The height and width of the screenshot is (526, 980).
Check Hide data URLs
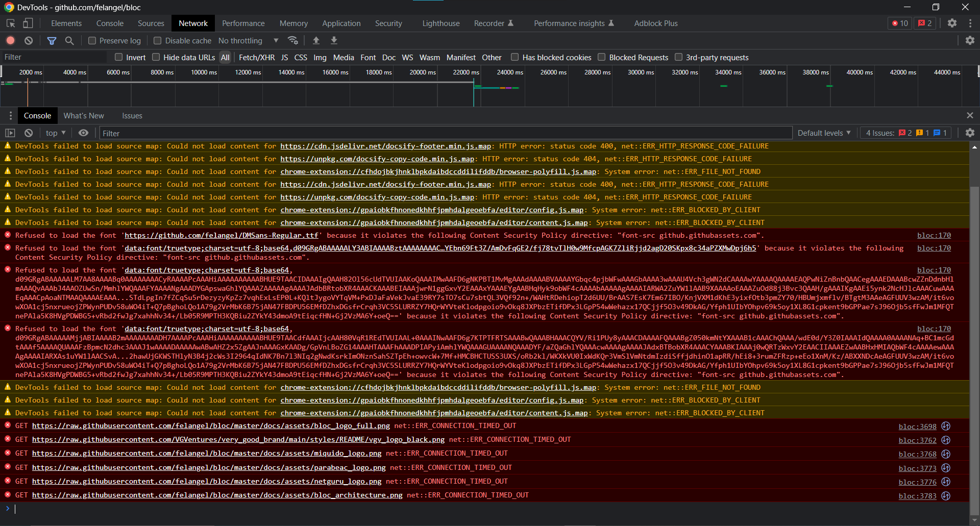tap(156, 57)
